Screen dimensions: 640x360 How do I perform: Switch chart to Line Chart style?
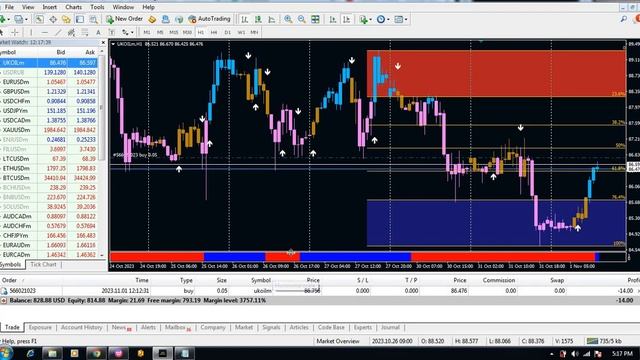coord(271,19)
